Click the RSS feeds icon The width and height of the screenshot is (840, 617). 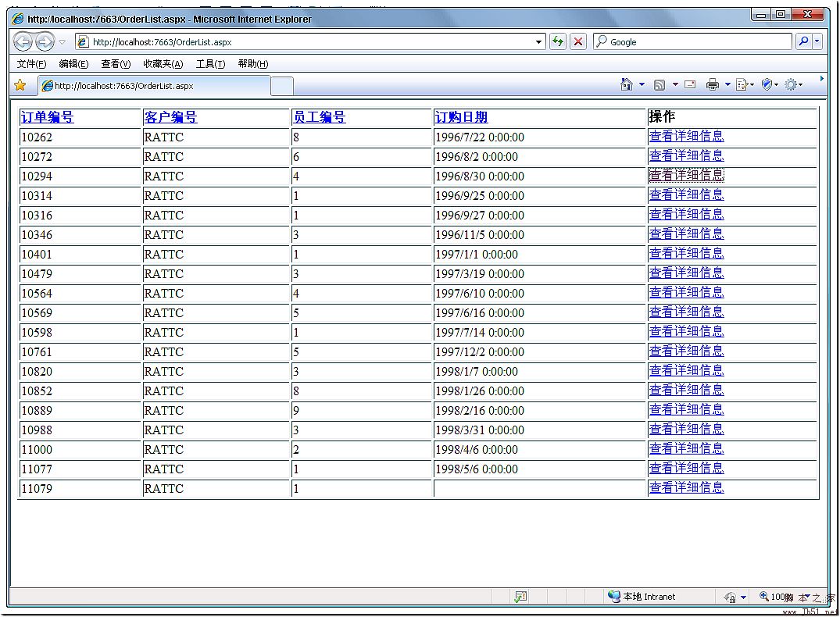pos(659,84)
